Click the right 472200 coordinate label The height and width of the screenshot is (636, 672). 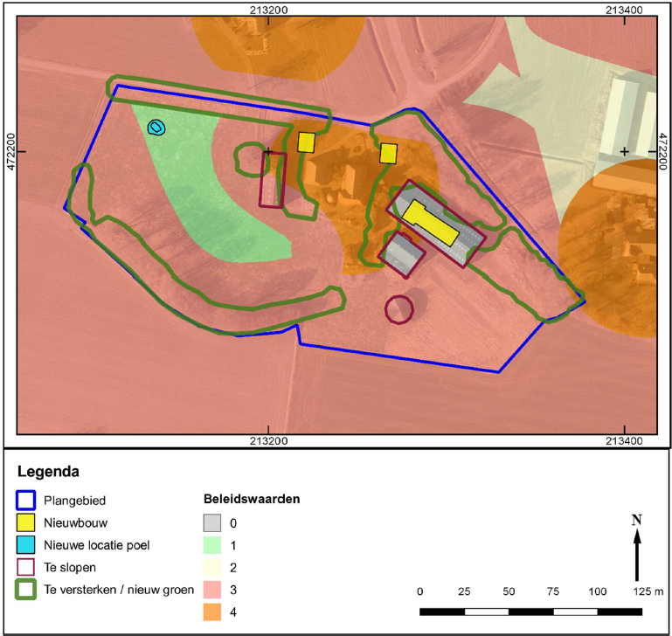[x=662, y=152]
